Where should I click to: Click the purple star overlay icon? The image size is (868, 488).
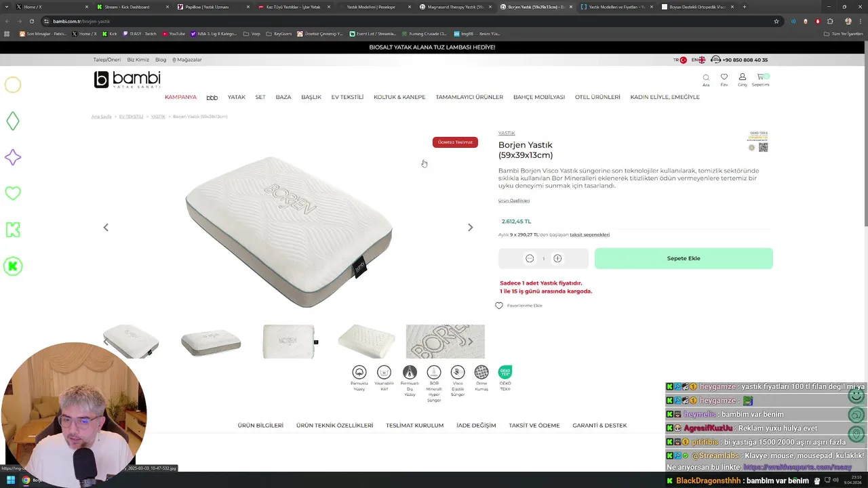click(13, 157)
